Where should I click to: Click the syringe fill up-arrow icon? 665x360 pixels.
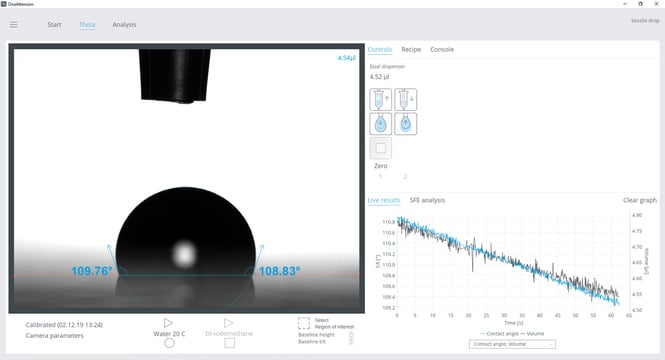[x=380, y=100]
